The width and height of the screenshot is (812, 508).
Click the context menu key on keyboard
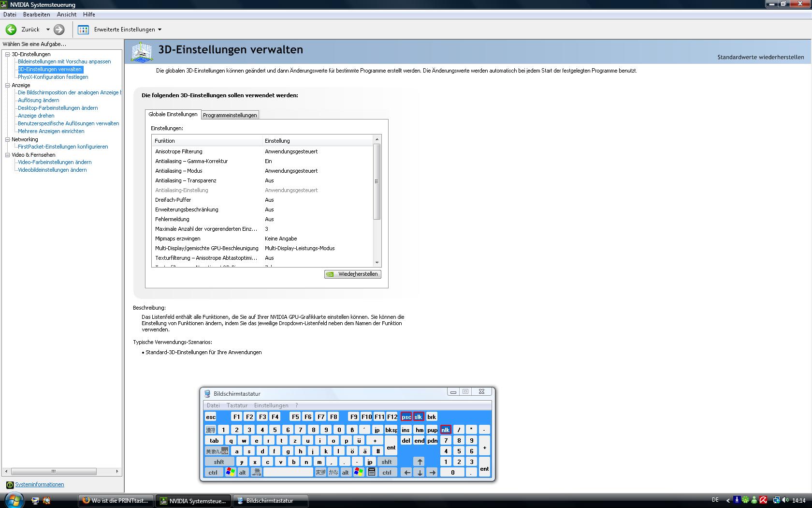tap(371, 472)
